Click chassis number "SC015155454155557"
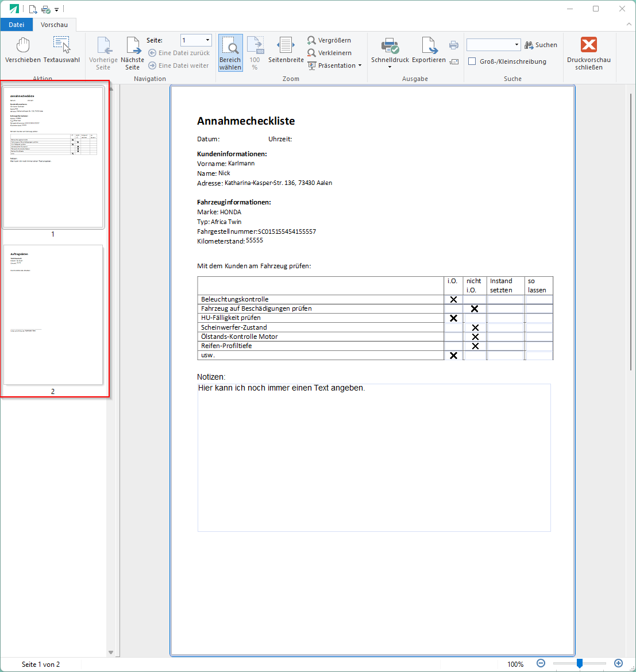The width and height of the screenshot is (636, 672). click(287, 231)
